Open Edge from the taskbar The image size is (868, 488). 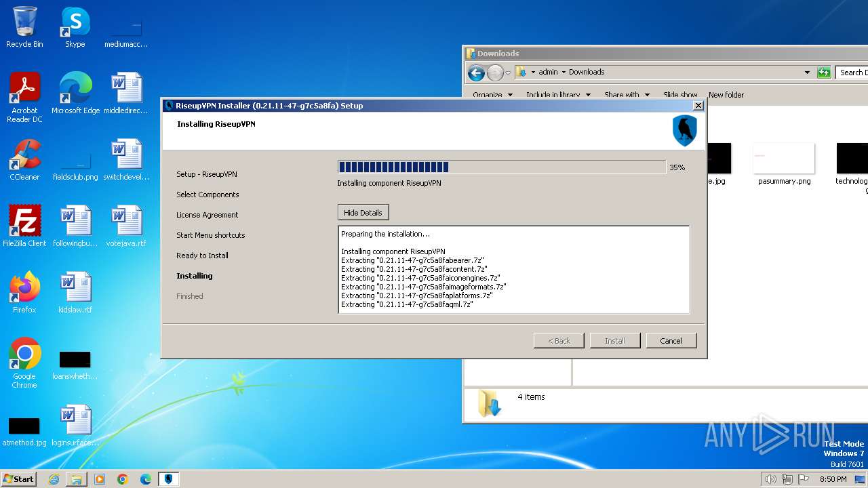click(x=146, y=479)
